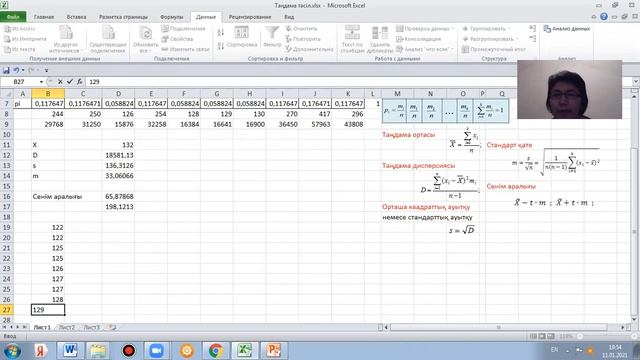Screen dimensions: 640x360
Task: Click Hide Detail icon in Structure group
Action: coord(532,38)
